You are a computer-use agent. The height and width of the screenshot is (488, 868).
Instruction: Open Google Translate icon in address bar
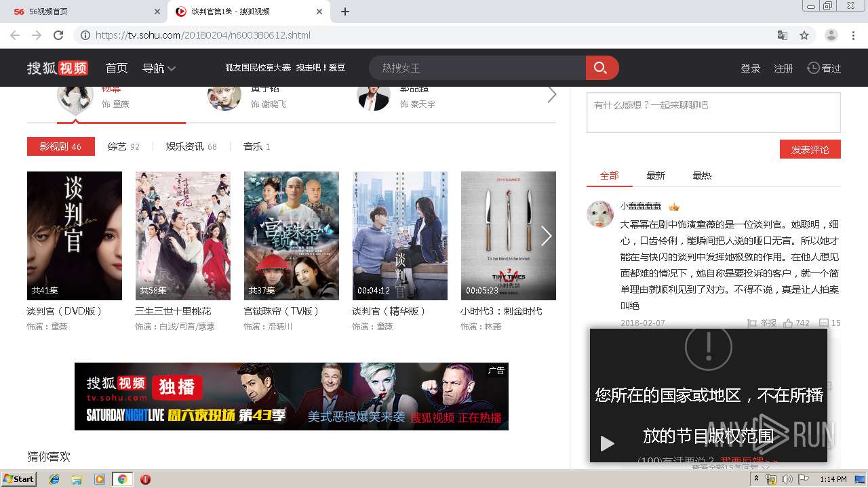[783, 35]
